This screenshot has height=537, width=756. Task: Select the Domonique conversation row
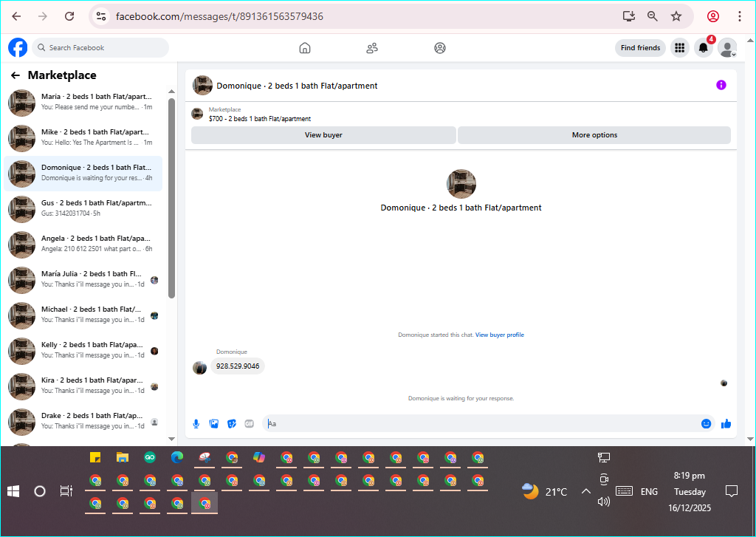[83, 173]
